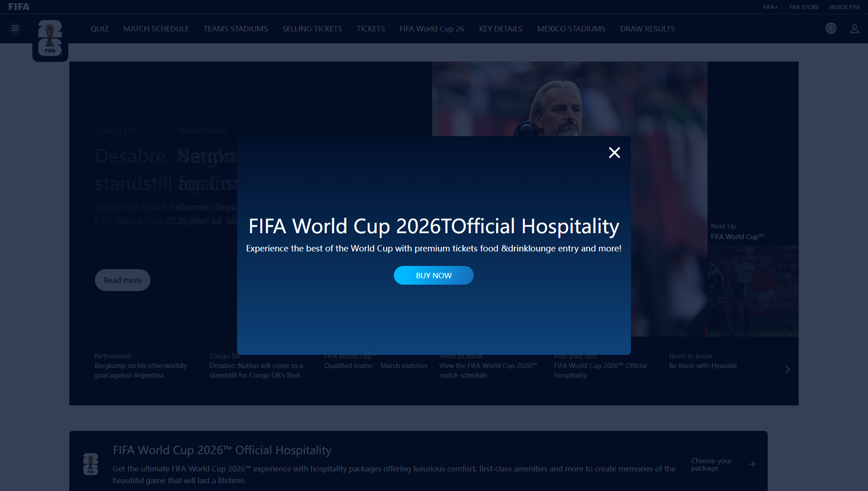Click the popup Official Hospitality heading
This screenshot has width=868, height=491.
tap(434, 226)
